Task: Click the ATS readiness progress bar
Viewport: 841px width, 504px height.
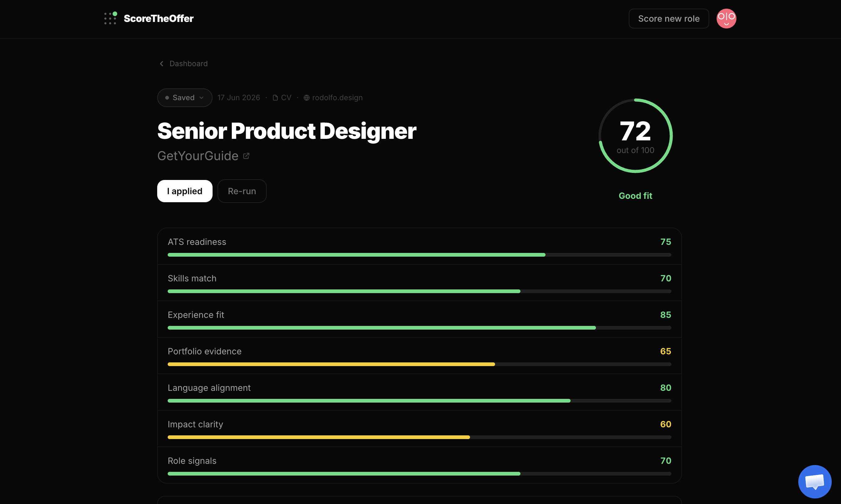Action: pyautogui.click(x=419, y=255)
